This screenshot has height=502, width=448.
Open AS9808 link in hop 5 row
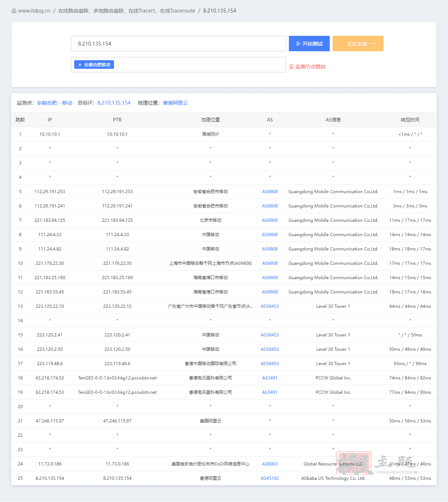(x=270, y=192)
